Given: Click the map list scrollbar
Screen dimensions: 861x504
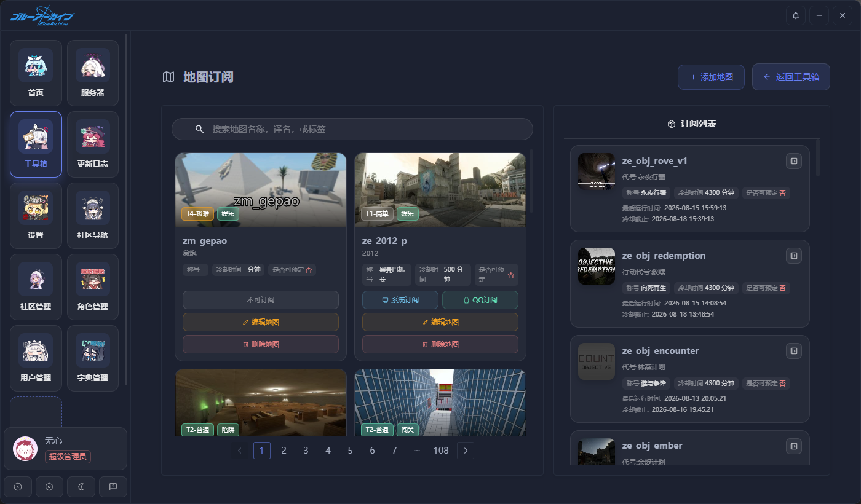Looking at the screenshot, I should pos(531,181).
